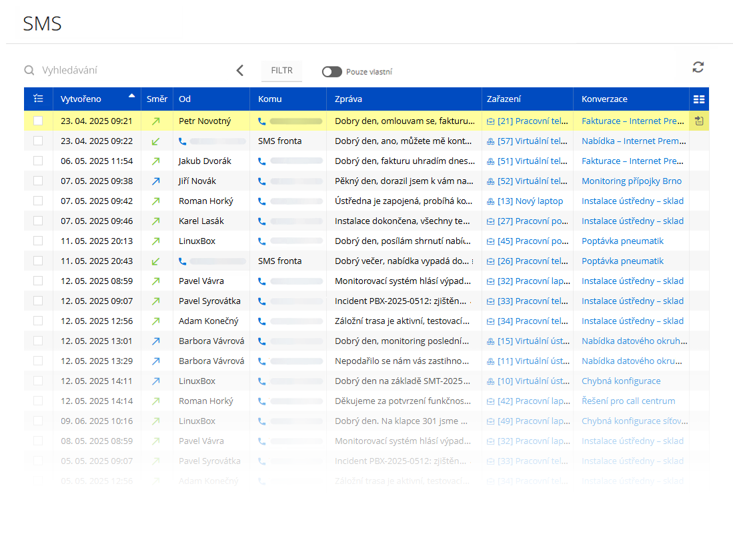This screenshot has width=733, height=560.
Task: Click phone icon in Barbora Vávrová 13:29 row
Action: 261,361
